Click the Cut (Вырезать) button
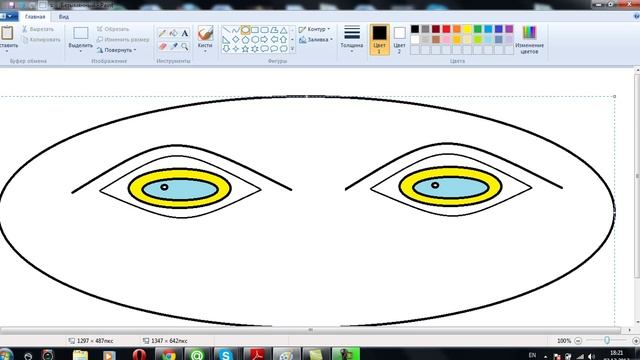Viewport: 640px width, 360px height. 38,29
